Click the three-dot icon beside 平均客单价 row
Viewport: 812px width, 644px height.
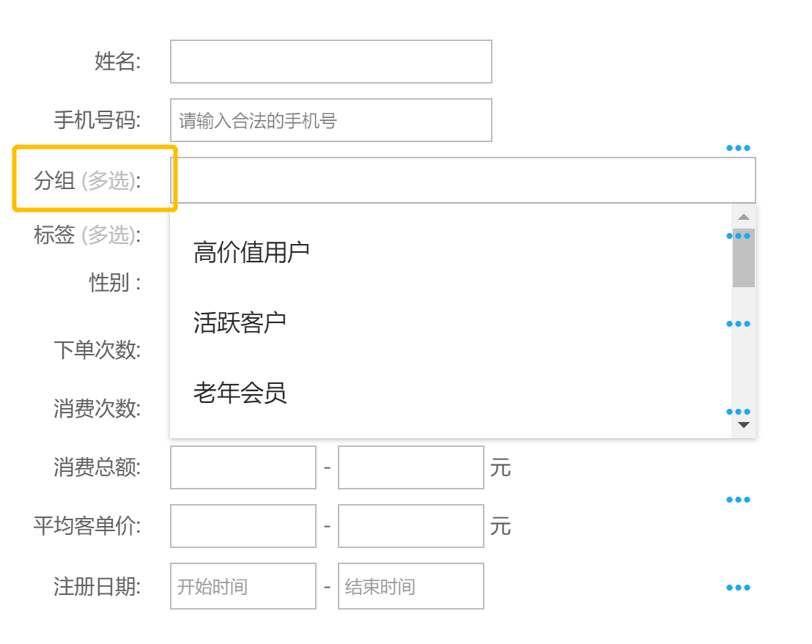point(738,500)
